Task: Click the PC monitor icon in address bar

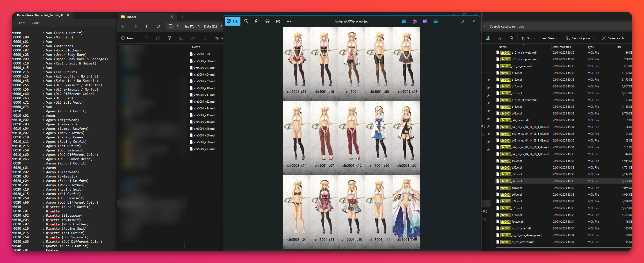Action: 171,26
